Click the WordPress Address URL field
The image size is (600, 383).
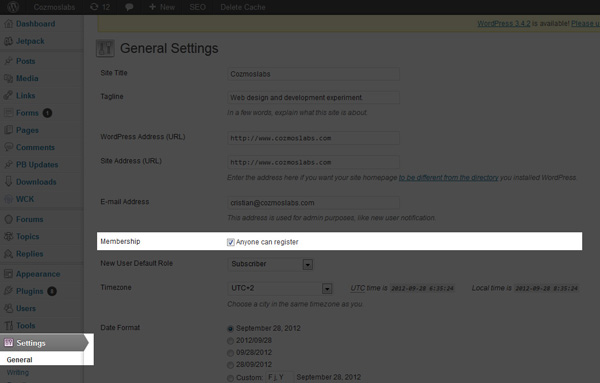click(x=313, y=138)
